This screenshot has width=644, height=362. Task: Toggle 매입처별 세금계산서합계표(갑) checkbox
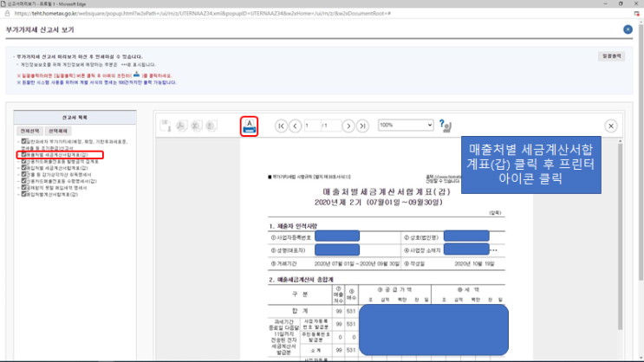click(x=23, y=168)
